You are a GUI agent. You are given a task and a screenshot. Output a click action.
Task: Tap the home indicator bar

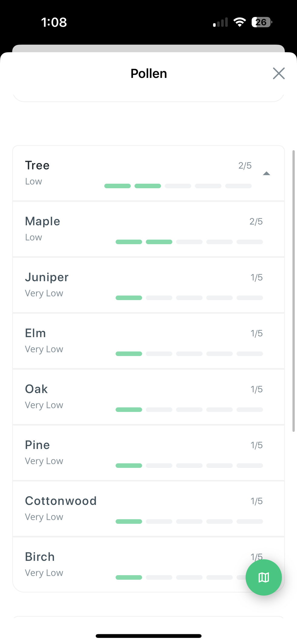[148, 636]
